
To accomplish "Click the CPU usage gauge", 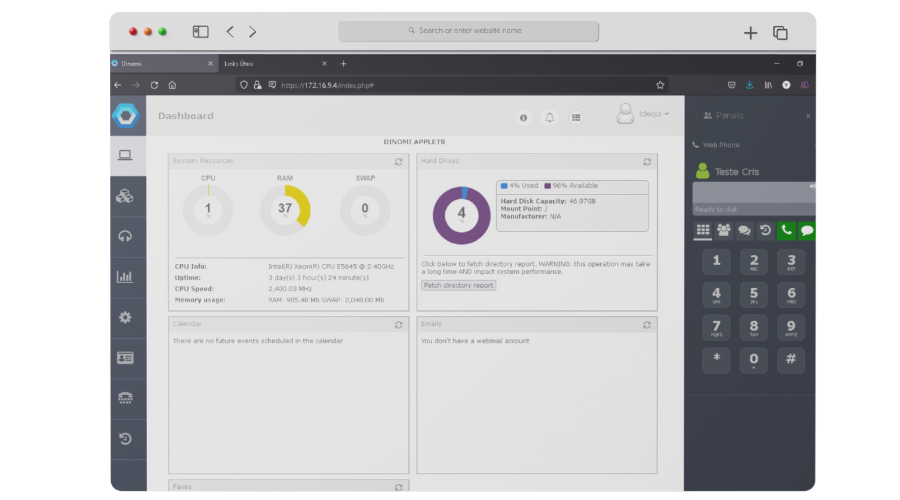I will tap(208, 210).
